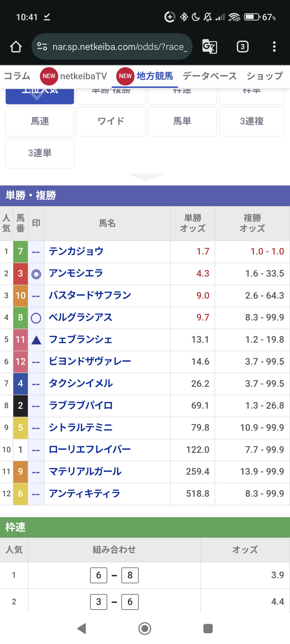Open the tab switcher showing 3 tabs
This screenshot has height=644, width=290.
[242, 47]
